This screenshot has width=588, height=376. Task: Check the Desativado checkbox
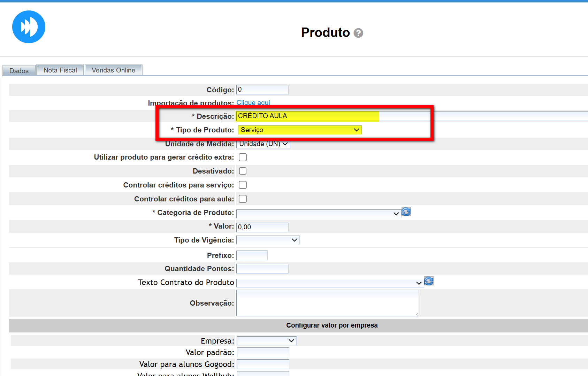pos(243,171)
